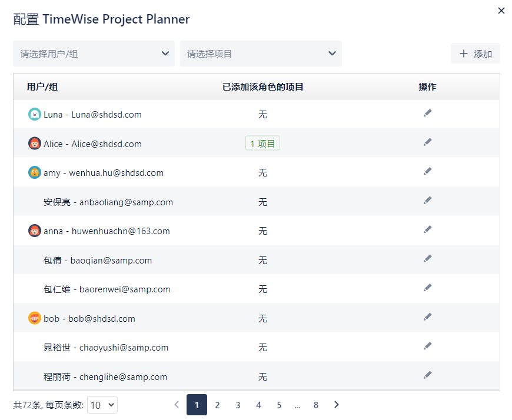Click the previous page arrow
The image size is (512, 420).
click(176, 405)
